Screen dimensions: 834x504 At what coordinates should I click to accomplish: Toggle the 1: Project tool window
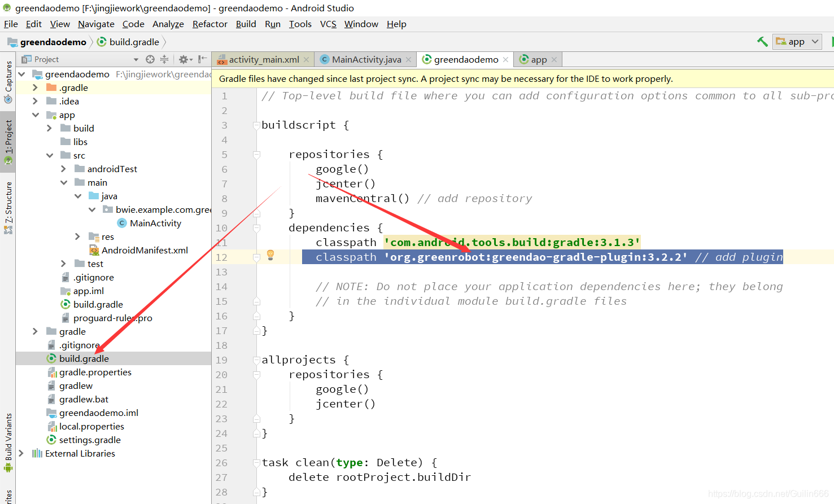click(8, 142)
